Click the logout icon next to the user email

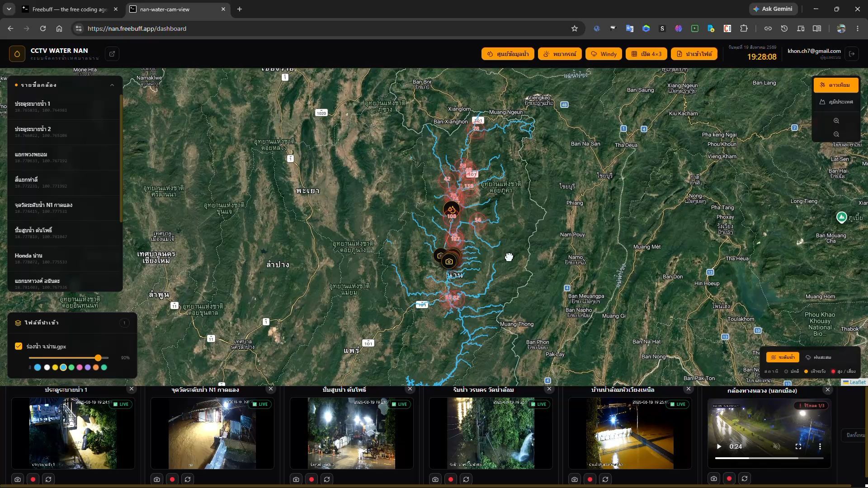[x=852, y=54]
